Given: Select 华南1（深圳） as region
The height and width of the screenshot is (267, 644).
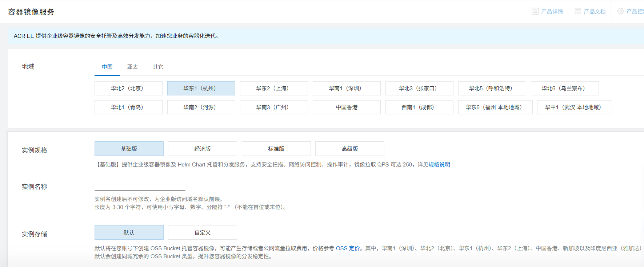Looking at the screenshot, I should 347,89.
